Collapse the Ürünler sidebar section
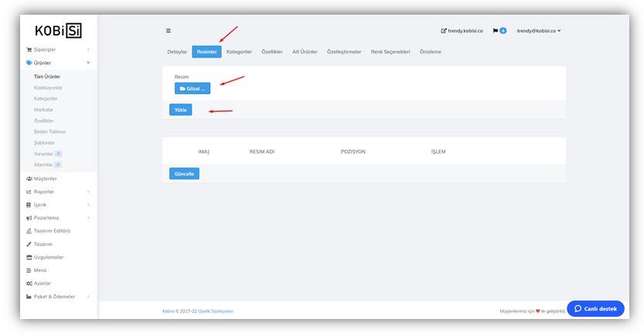644x336 pixels. [88, 63]
